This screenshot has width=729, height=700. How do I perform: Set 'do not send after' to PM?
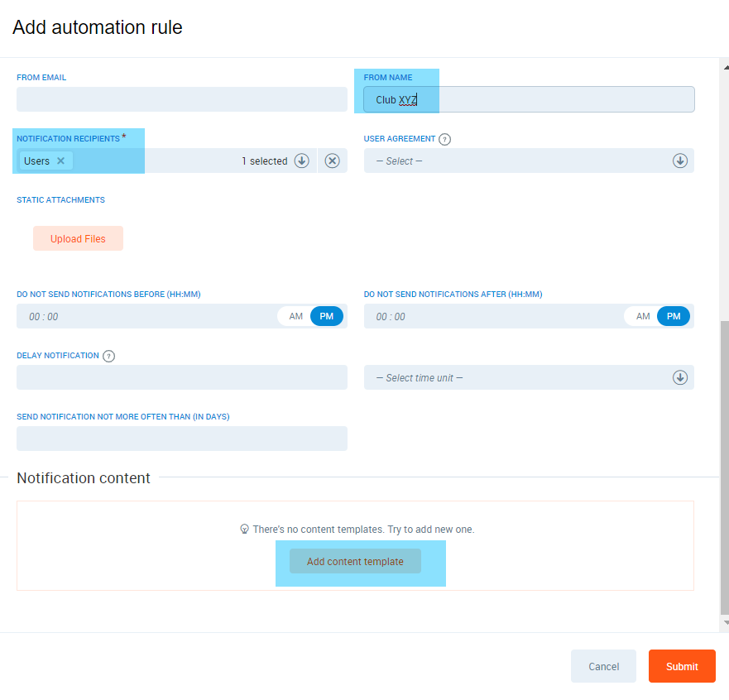coord(674,317)
